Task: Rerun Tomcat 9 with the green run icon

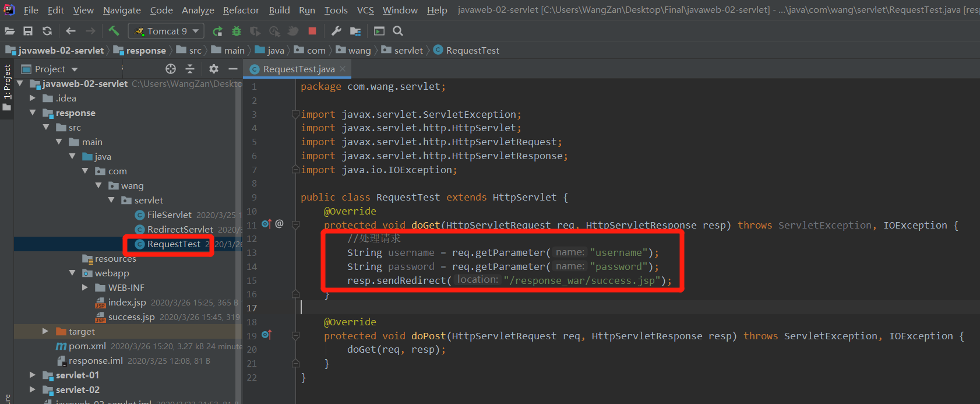Action: pyautogui.click(x=217, y=31)
